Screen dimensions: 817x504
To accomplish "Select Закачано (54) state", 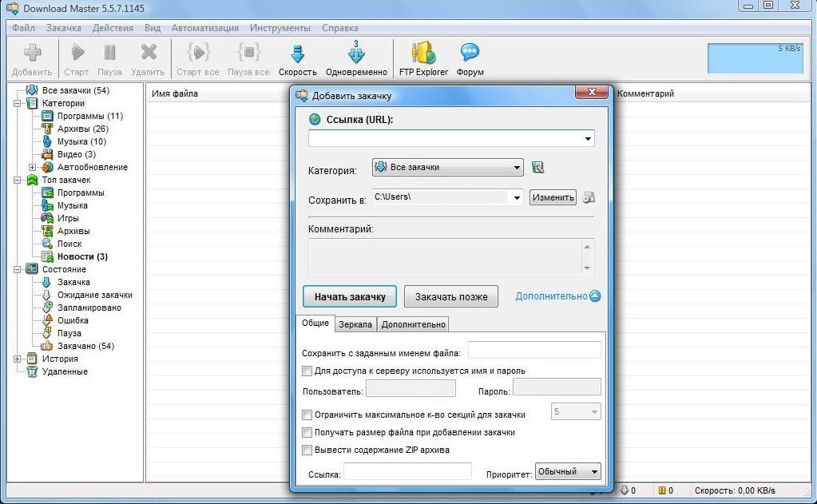I will coord(85,346).
